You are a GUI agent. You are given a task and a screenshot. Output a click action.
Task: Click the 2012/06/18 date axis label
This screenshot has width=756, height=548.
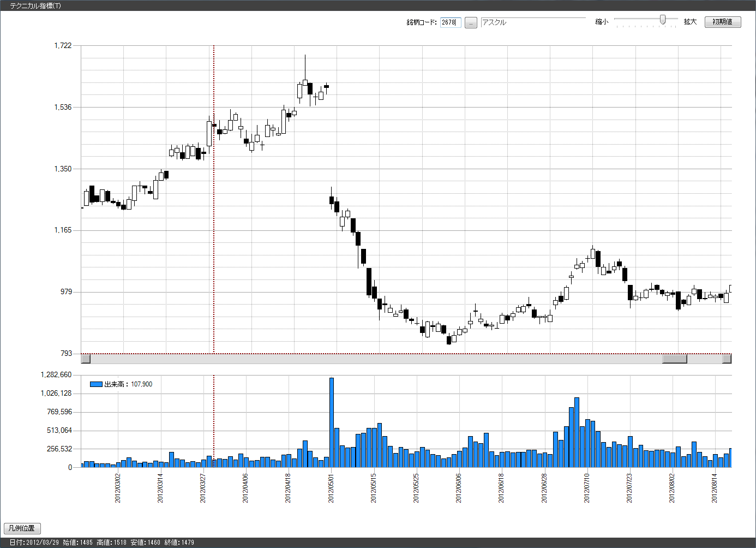point(501,487)
